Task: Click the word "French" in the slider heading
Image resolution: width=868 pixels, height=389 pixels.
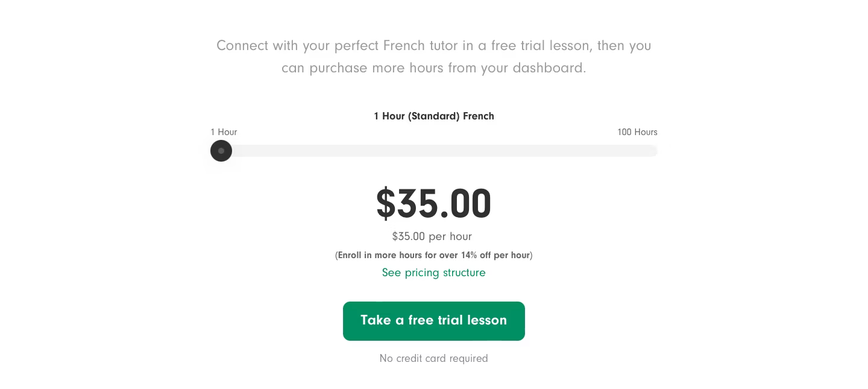Action: (x=479, y=116)
